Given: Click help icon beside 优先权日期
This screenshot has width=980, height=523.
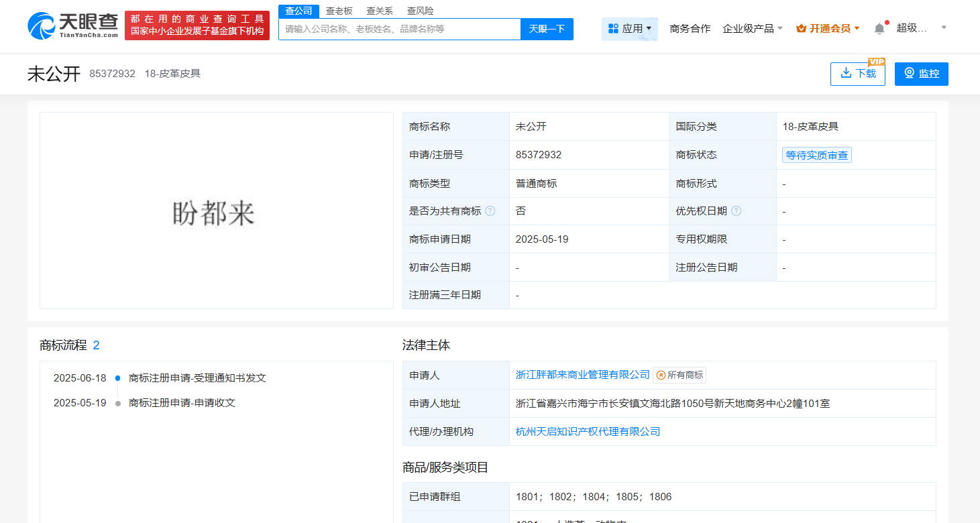Looking at the screenshot, I should point(736,211).
